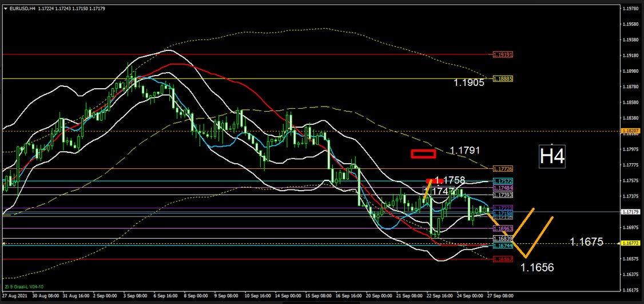Click the yellow 1.18885 level tag

[x=502, y=78]
